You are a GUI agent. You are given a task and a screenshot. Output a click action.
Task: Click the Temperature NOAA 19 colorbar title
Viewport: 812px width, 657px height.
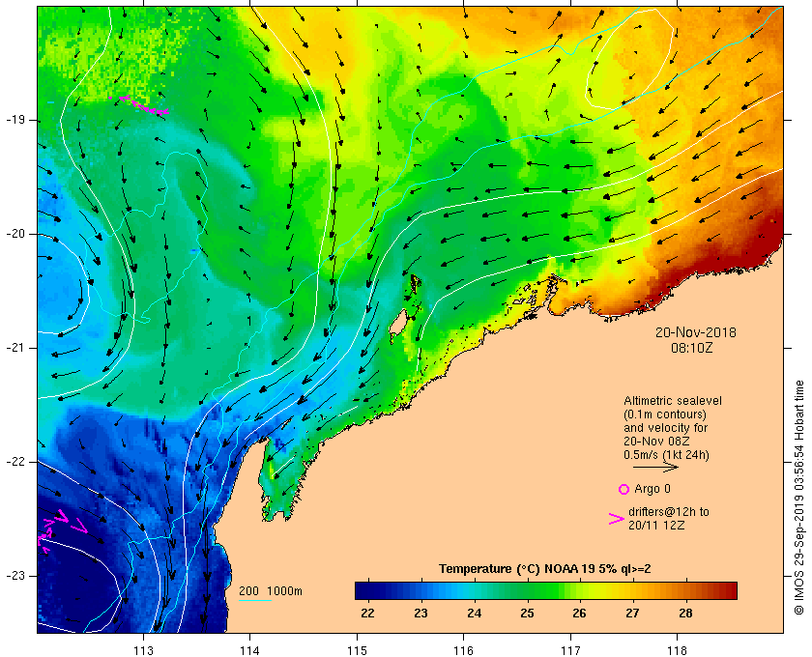point(544,569)
